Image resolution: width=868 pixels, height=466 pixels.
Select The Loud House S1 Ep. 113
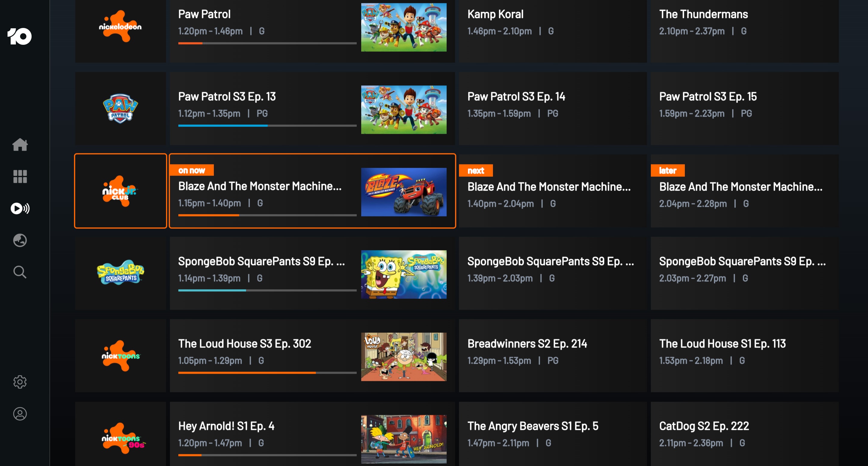point(745,356)
